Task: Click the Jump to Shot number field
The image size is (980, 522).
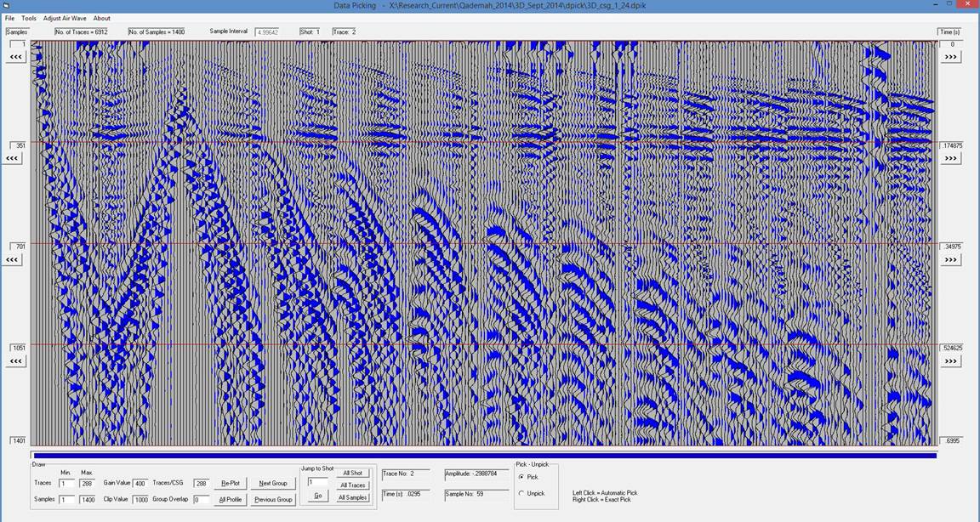Action: (316, 482)
